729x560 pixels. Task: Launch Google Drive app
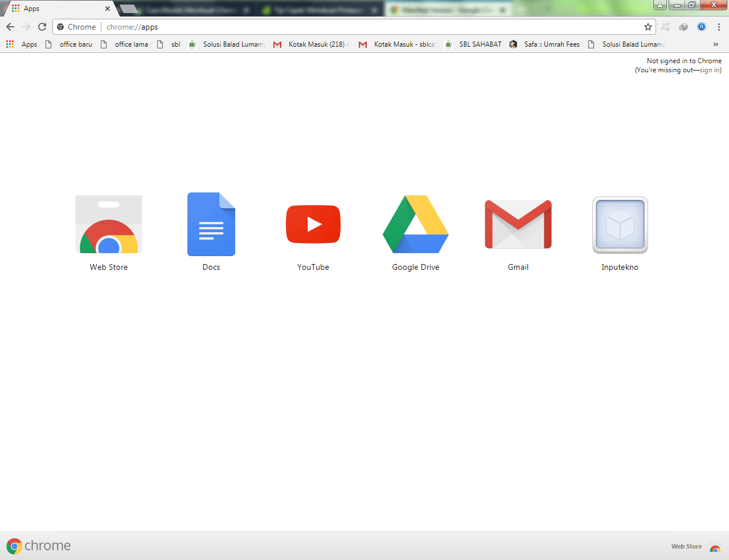coord(416,224)
